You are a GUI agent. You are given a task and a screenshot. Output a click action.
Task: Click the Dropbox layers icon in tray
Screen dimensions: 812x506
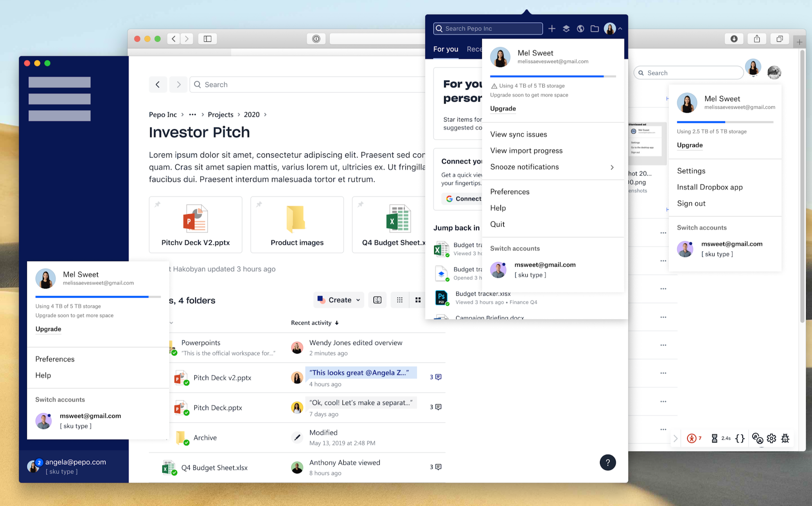pyautogui.click(x=566, y=29)
